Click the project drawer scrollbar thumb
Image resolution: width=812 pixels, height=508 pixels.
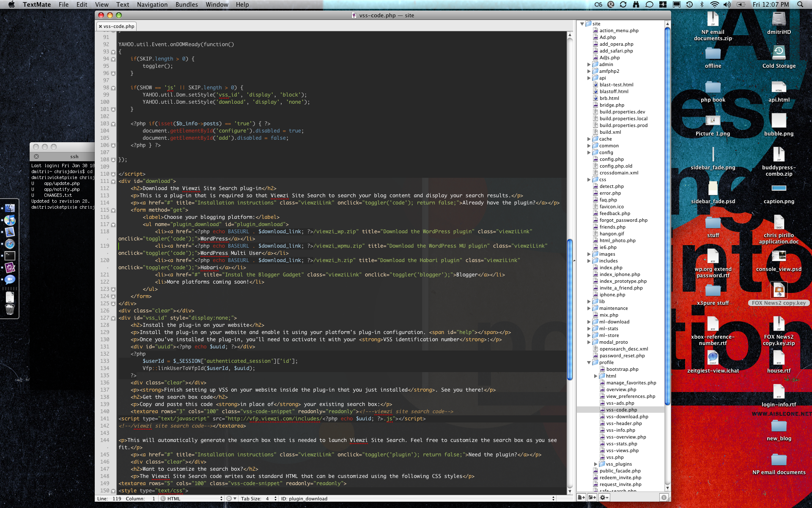667,216
